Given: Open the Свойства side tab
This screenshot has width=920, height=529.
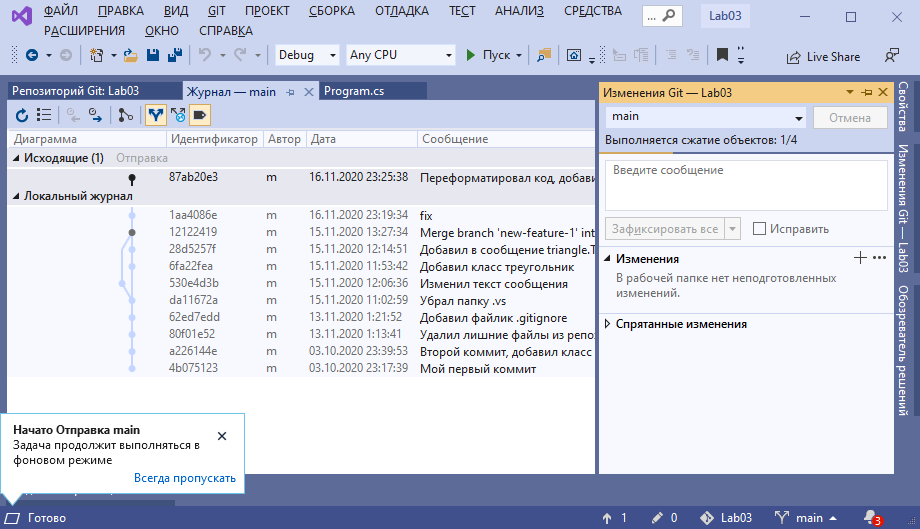Looking at the screenshot, I should point(904,107).
